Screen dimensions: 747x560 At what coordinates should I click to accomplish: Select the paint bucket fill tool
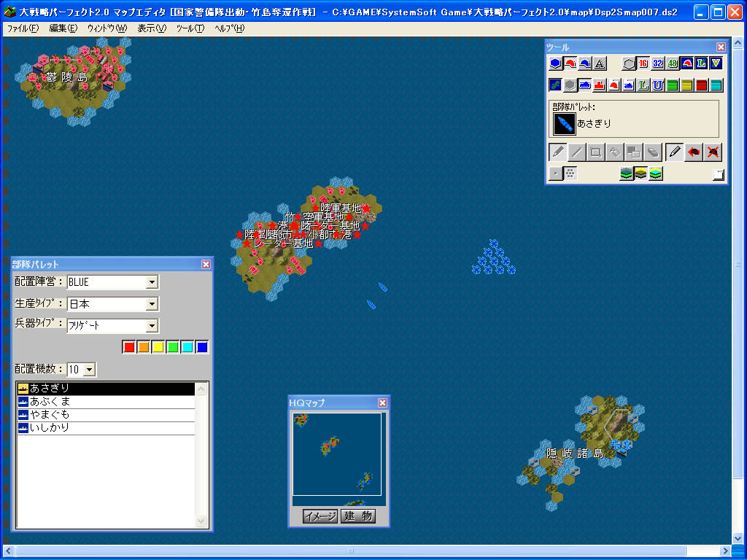click(614, 152)
